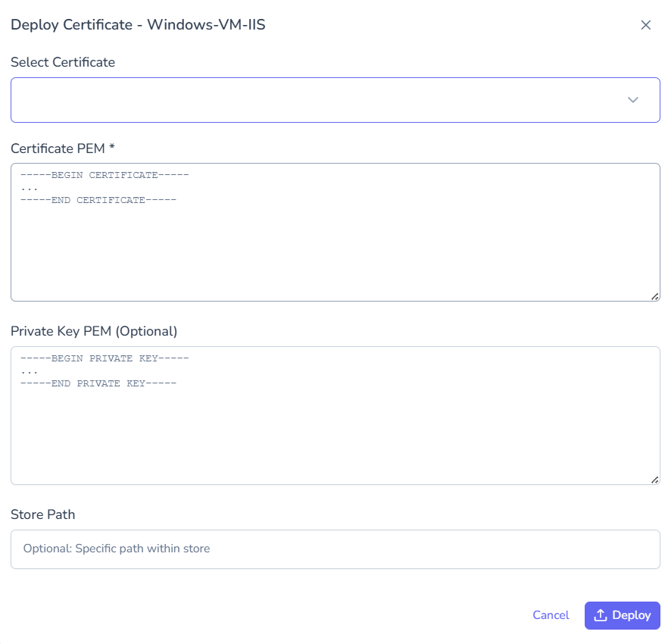Image resolution: width=668 pixels, height=644 pixels.
Task: Click the Private Key PEM (Optional) label
Action: pyautogui.click(x=94, y=331)
